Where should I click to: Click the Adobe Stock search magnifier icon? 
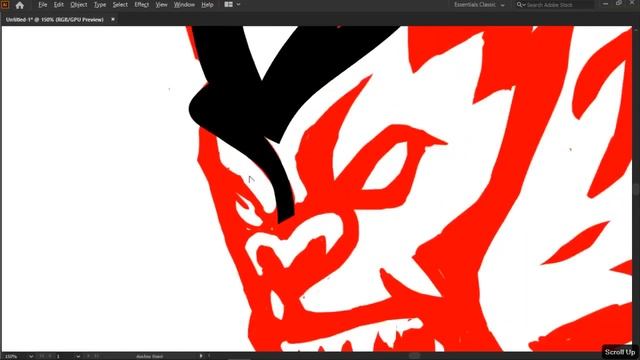tap(520, 5)
